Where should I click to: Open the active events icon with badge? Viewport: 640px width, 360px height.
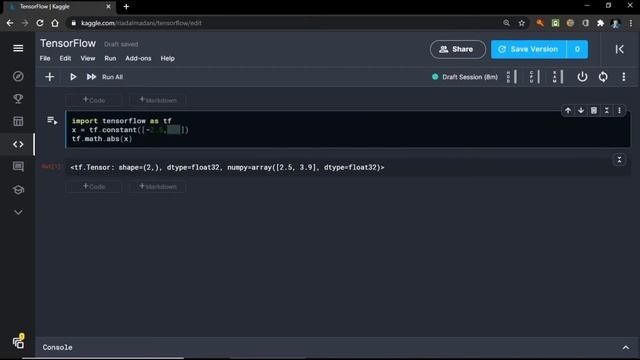(18, 342)
